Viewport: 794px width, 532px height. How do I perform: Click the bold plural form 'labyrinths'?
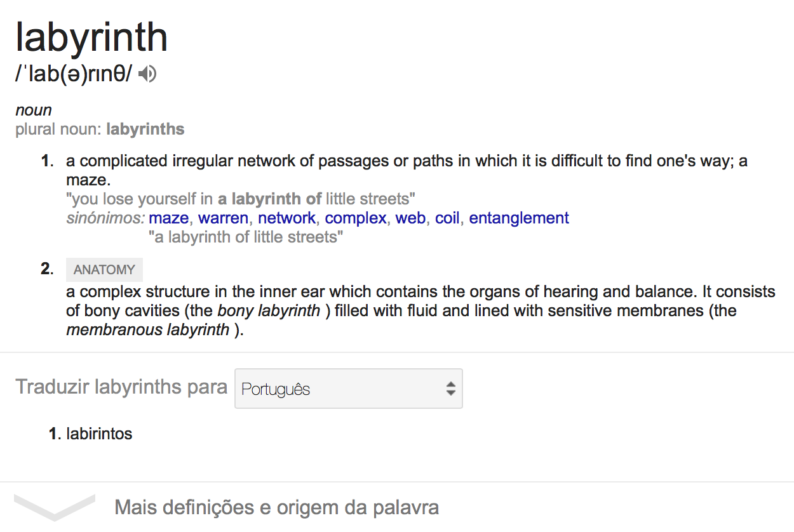(x=145, y=130)
